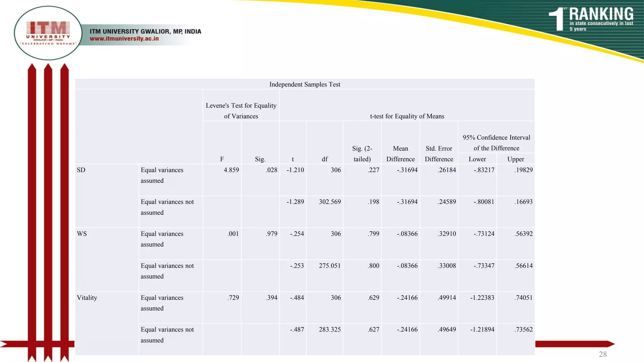This screenshot has width=644, height=362.
Task: Click the Std. Error Difference column header
Action: [x=439, y=154]
